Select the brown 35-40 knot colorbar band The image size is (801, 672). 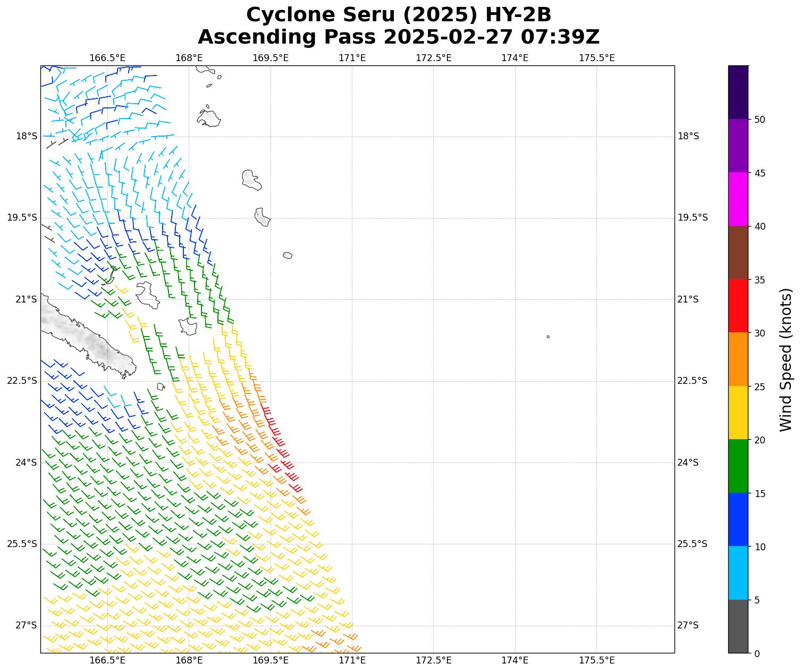pyautogui.click(x=738, y=253)
